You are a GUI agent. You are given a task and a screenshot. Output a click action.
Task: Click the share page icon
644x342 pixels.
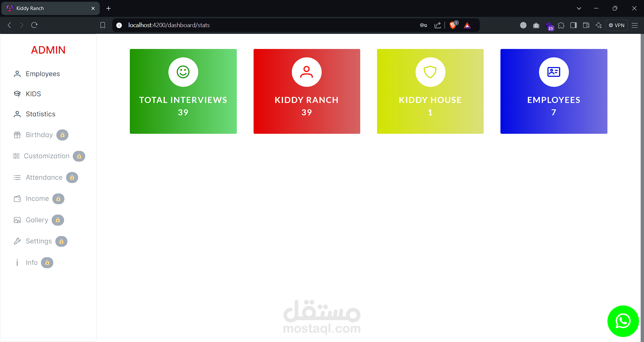pos(437,25)
